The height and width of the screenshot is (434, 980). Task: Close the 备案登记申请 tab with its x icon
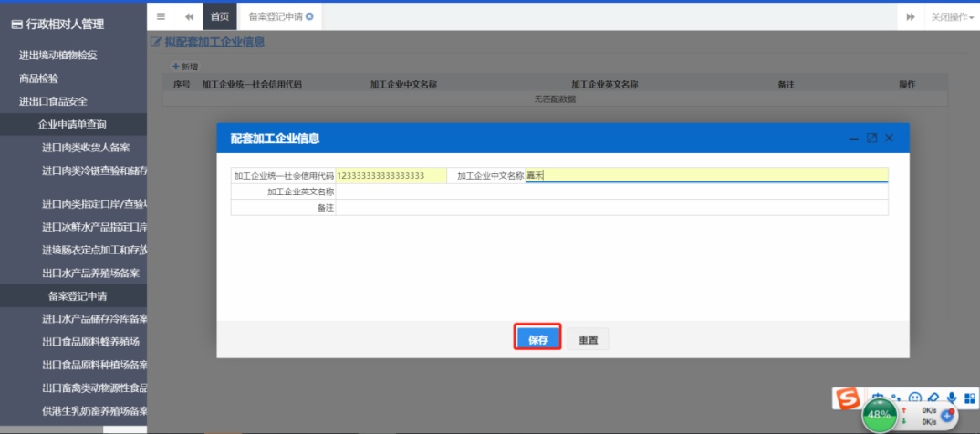[309, 16]
